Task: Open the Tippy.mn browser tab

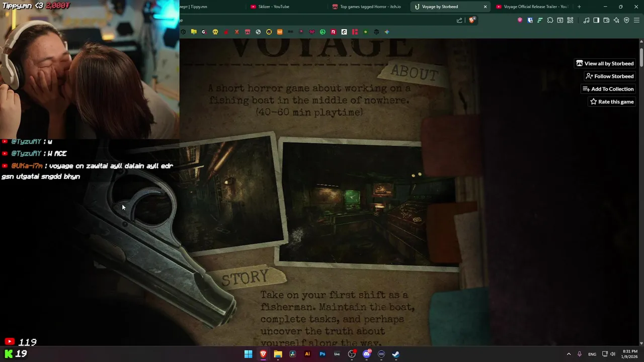Action: [x=211, y=7]
